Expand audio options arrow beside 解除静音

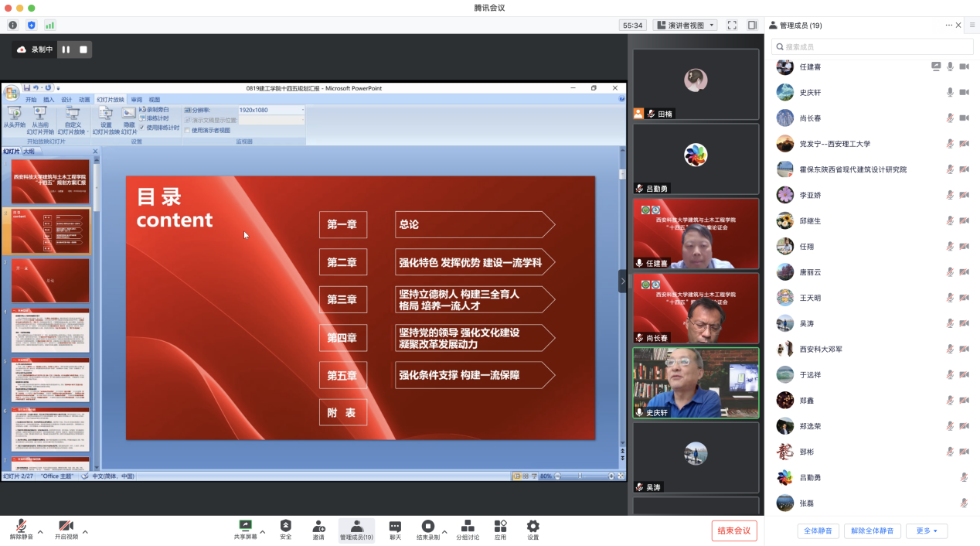point(40,532)
